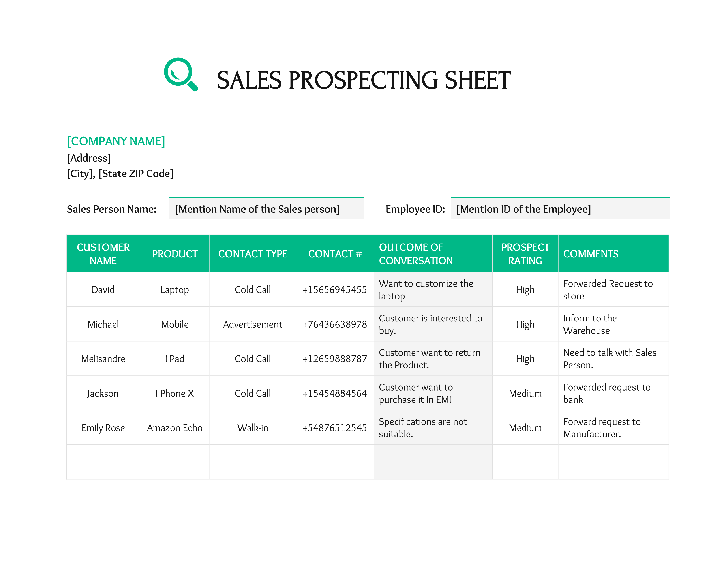
Task: Click the Employee ID field
Action: tap(560, 209)
